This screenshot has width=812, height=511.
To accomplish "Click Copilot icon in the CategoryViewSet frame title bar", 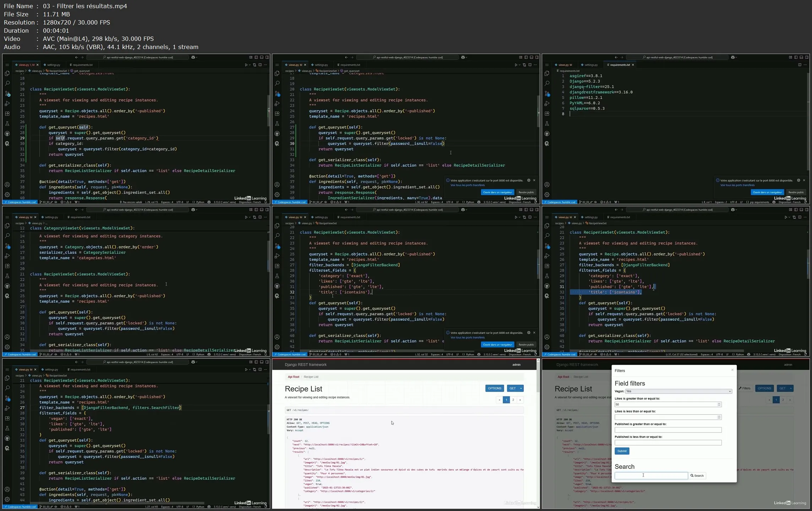I will 193,210.
